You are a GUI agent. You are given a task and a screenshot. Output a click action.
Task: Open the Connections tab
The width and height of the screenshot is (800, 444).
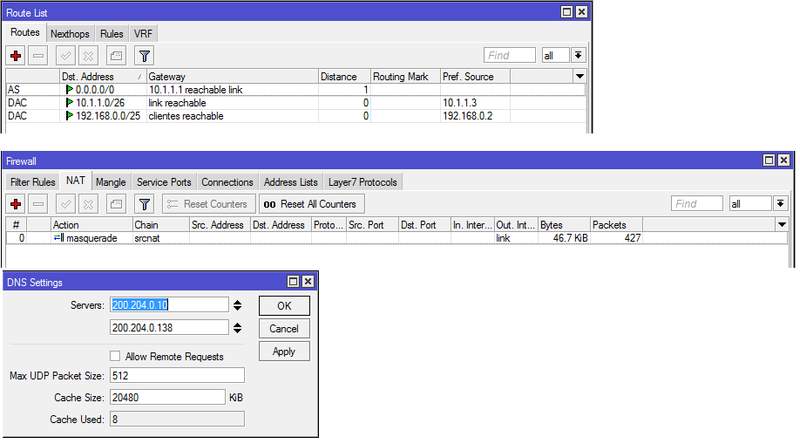227,182
